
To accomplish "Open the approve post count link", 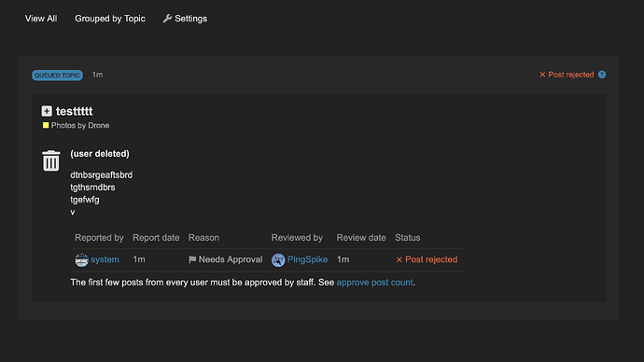I will [x=374, y=283].
